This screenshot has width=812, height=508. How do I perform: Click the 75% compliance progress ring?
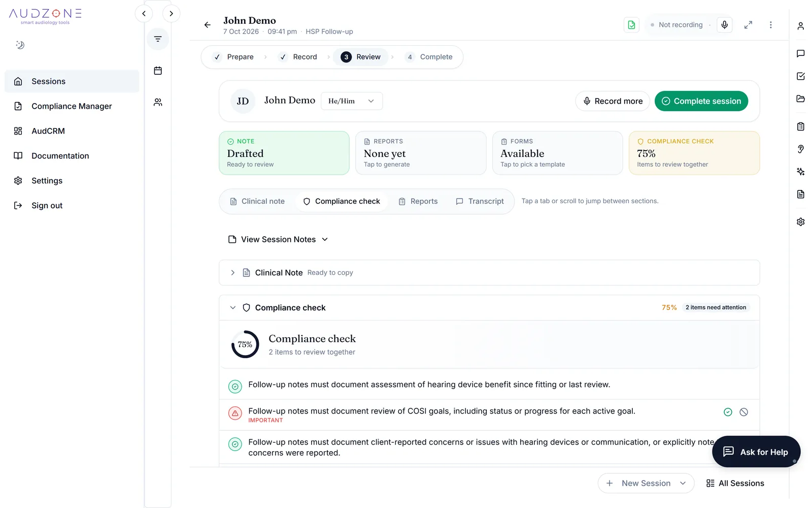click(245, 344)
